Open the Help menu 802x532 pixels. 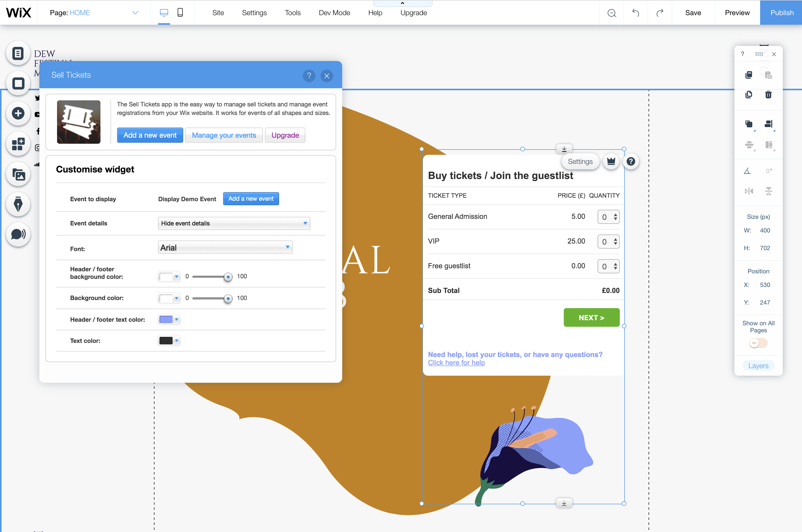tap(375, 13)
